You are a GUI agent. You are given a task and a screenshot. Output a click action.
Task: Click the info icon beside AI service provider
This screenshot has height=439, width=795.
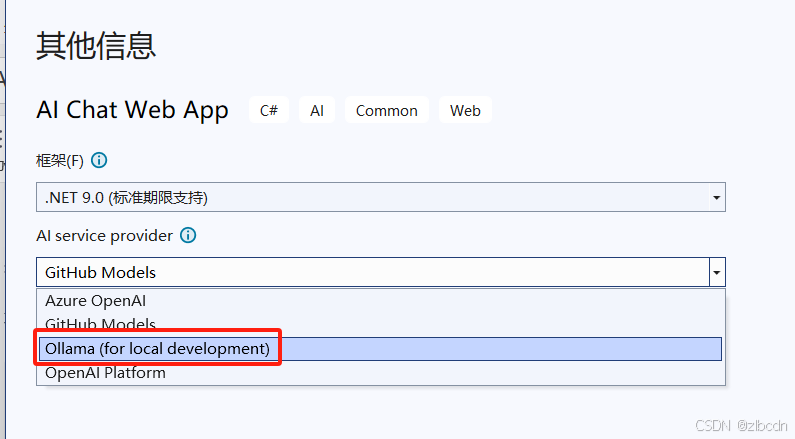pyautogui.click(x=188, y=236)
